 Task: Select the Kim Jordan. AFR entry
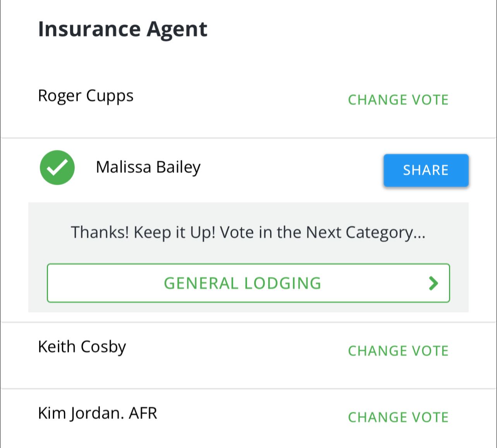coord(98,413)
